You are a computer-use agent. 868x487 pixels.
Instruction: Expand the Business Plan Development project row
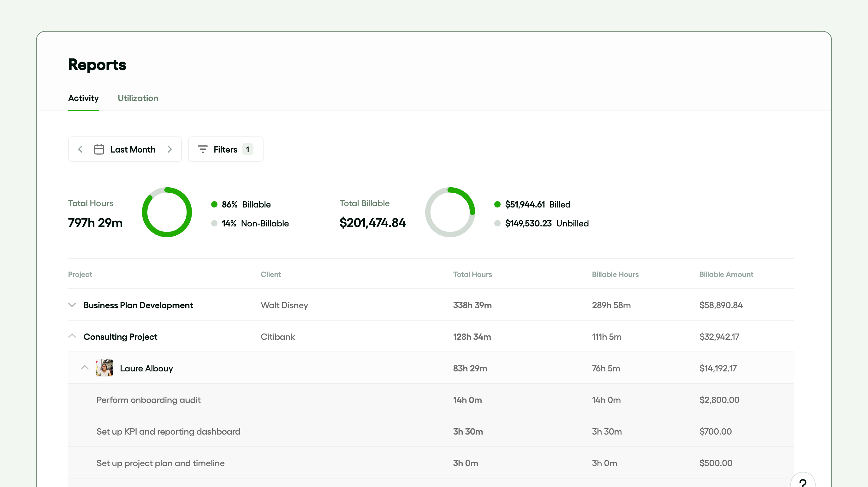click(x=72, y=305)
